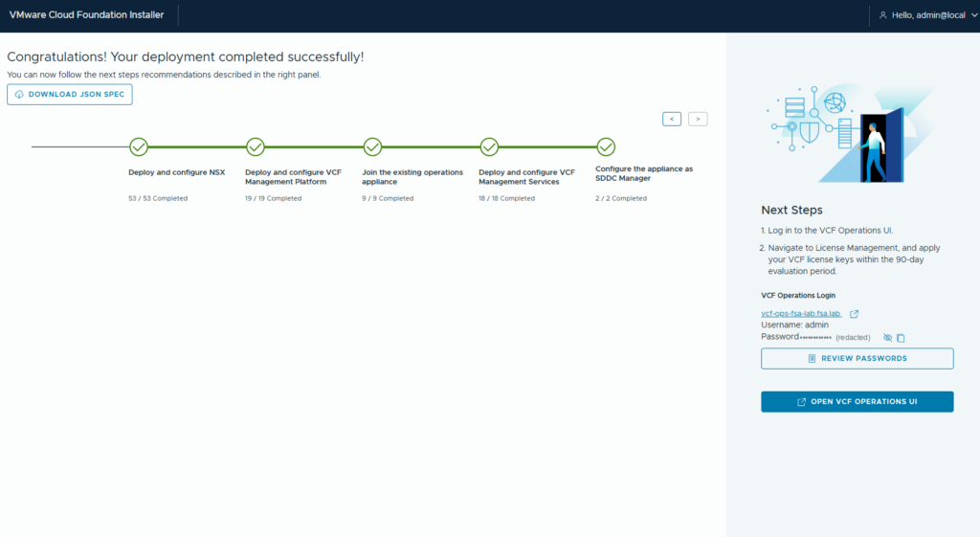
Task: Click the 'Username: admin' text
Action: click(x=795, y=325)
